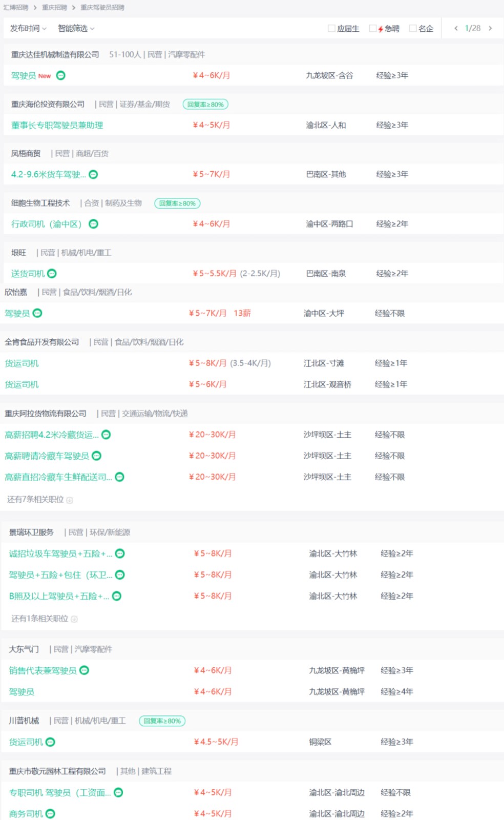The height and width of the screenshot is (820, 504).
Task: Click chat icon beside 送货司机
Action: tap(52, 274)
